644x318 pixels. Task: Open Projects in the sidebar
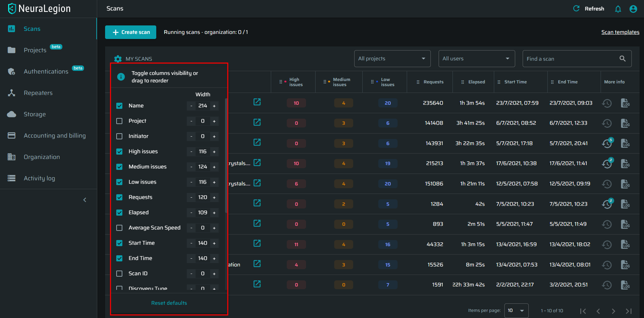coord(48,50)
